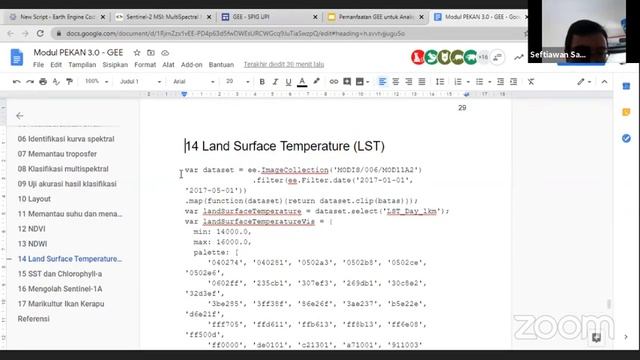Open line spacing options
The height and width of the screenshot is (360, 640).
(x=440, y=82)
